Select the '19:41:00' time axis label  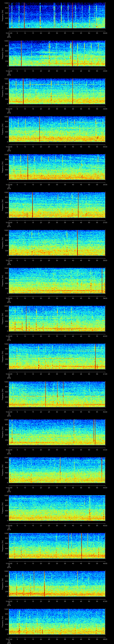[x=9, y=412]
